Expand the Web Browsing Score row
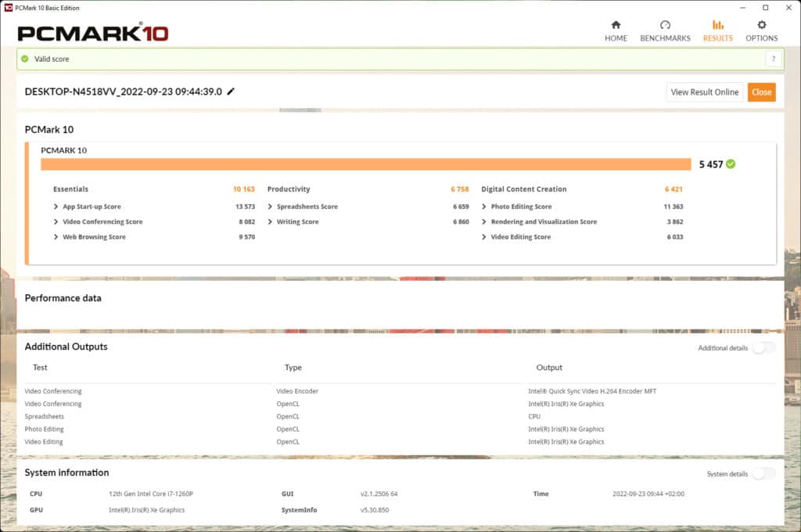 pyautogui.click(x=56, y=237)
